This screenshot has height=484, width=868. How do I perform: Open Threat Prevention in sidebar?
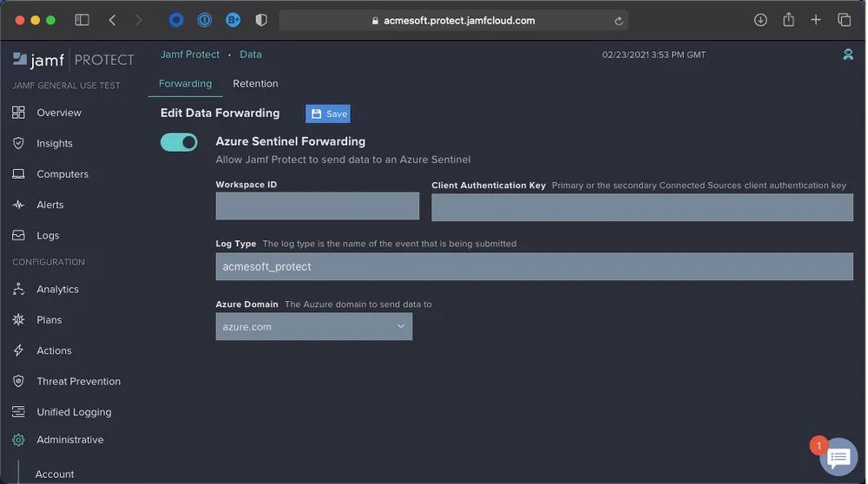(x=79, y=381)
